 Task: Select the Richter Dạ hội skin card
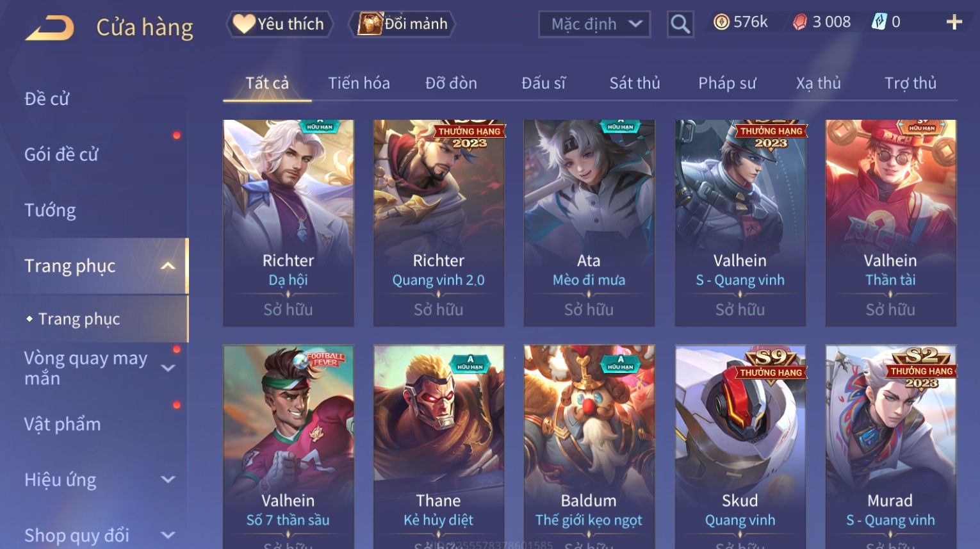point(288,223)
